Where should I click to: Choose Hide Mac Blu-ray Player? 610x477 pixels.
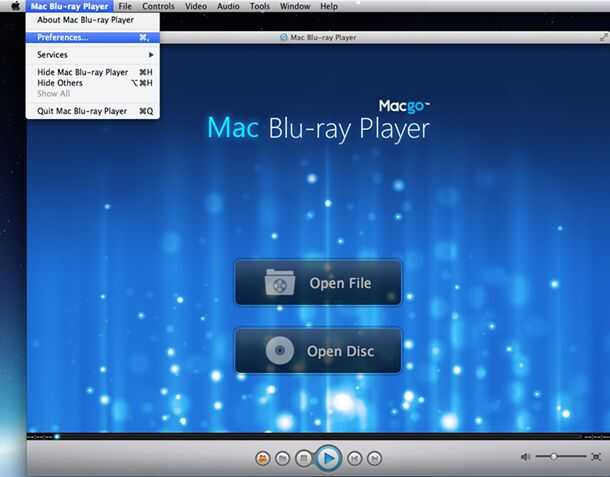pyautogui.click(x=93, y=72)
